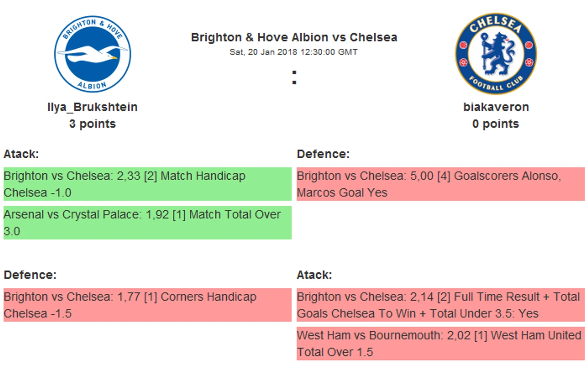
Task: Click the Atack heading above Full Time Result bet
Action: tap(314, 275)
